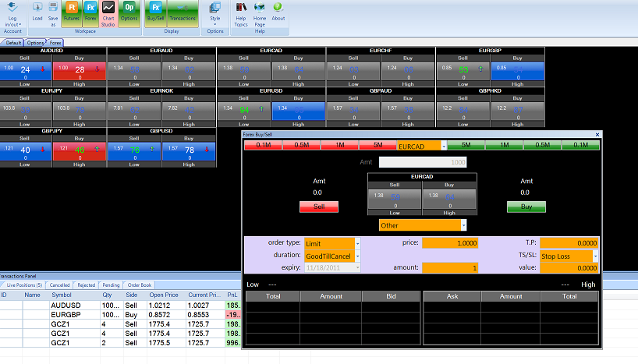638x364 pixels.
Task: Open the EURCAD symbol dropdown
Action: click(x=444, y=146)
